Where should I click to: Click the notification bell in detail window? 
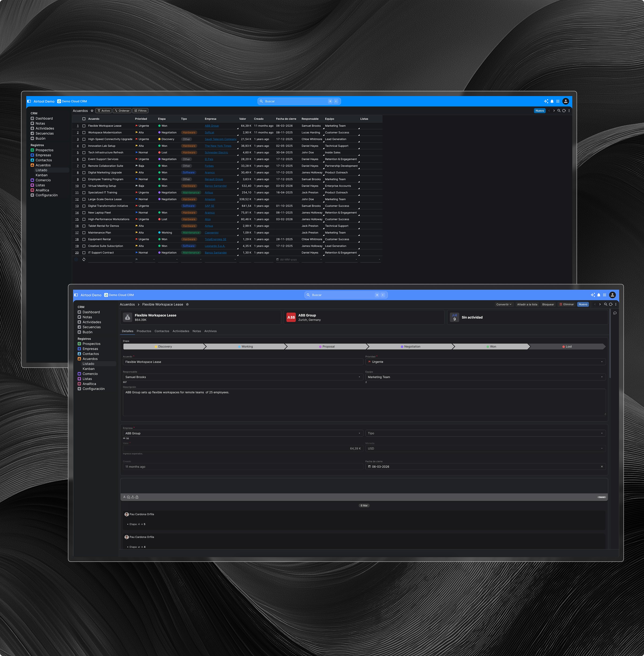coord(599,295)
